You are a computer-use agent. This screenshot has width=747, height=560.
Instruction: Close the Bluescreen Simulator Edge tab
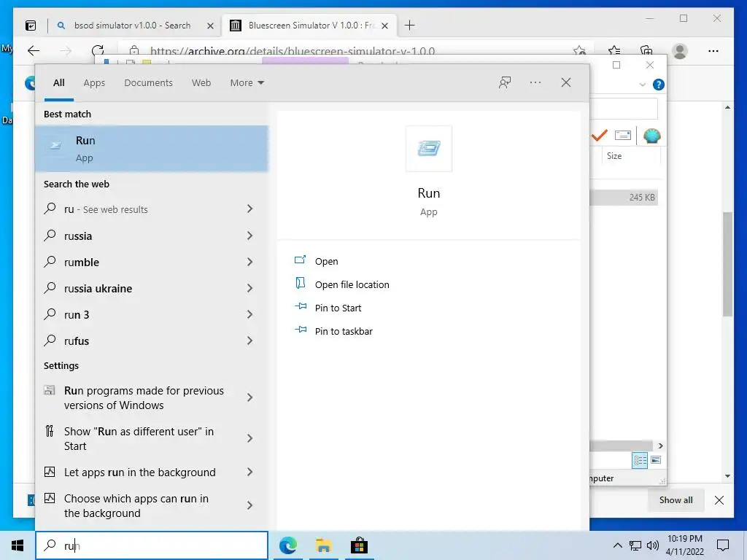[x=385, y=26]
